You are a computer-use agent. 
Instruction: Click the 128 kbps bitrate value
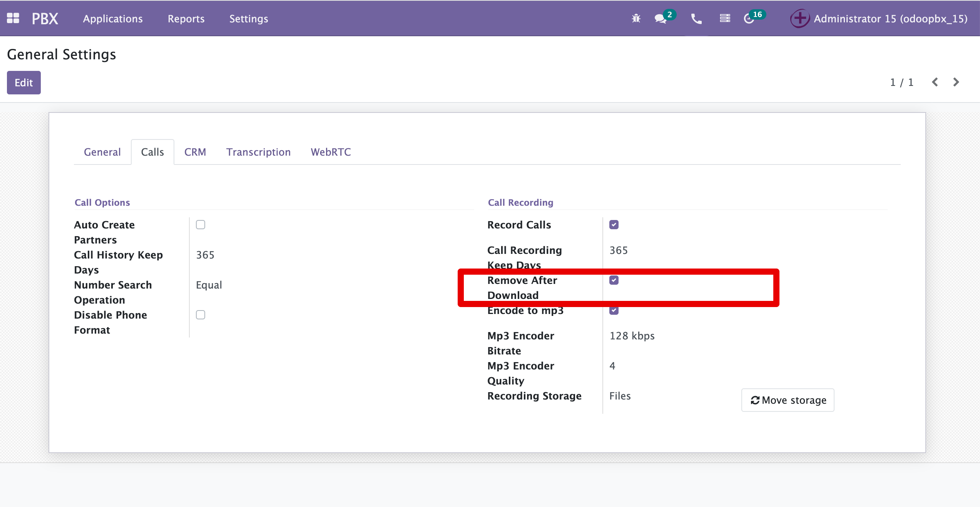pyautogui.click(x=632, y=336)
